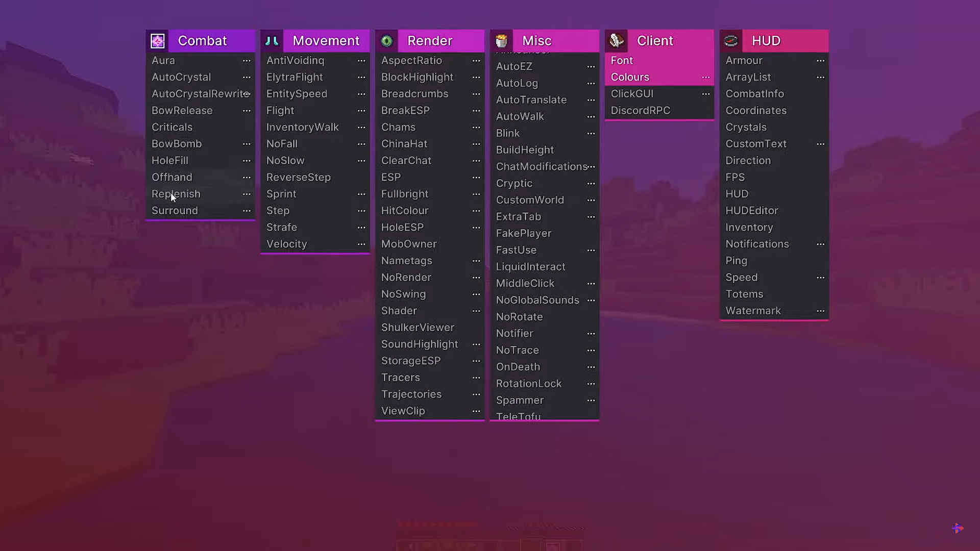Open the Colours module settings
This screenshot has height=551, width=980.
706,77
